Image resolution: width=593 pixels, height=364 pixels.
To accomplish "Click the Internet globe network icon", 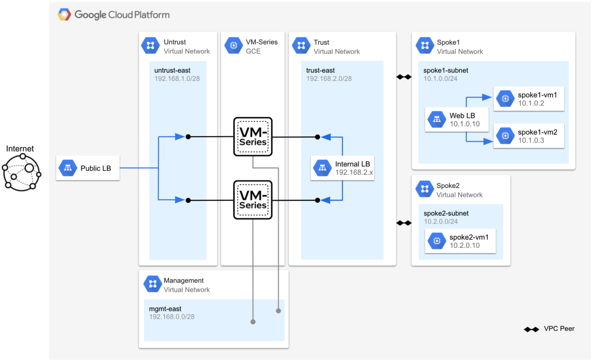I will (21, 173).
